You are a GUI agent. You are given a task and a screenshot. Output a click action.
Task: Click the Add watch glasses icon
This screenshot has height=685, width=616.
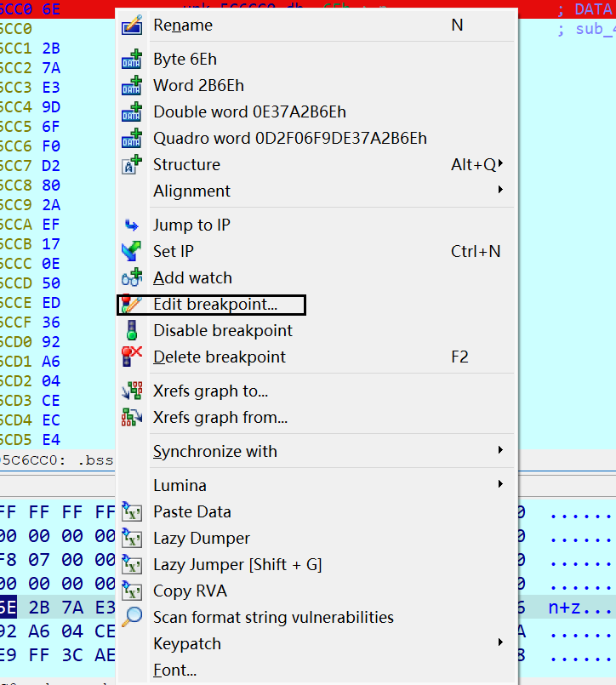132,278
